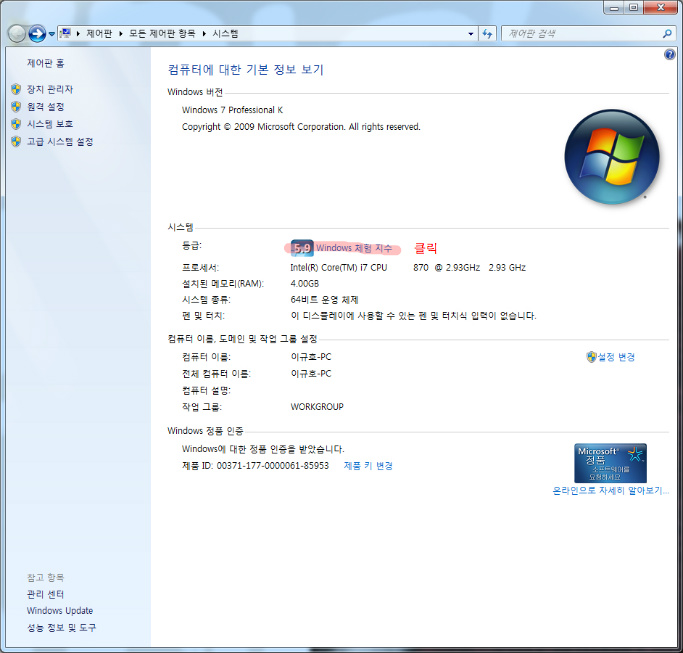
Task: Open 성능 정보 및 도구 link
Action: click(61, 628)
